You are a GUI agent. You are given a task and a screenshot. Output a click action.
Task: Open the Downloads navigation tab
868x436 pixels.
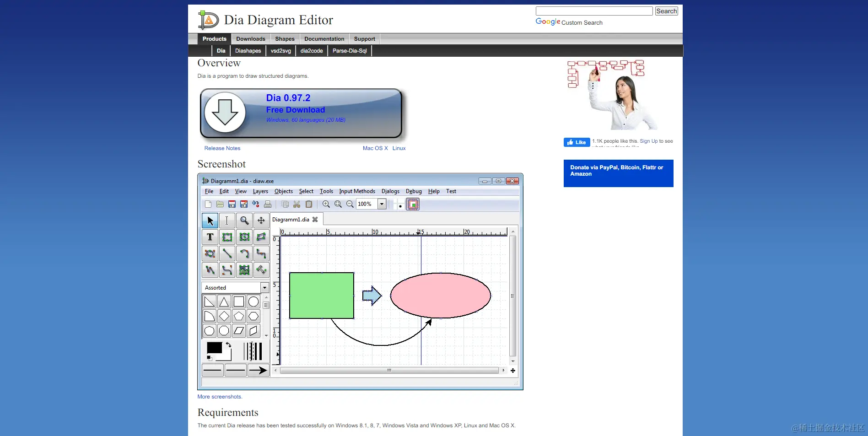point(251,39)
